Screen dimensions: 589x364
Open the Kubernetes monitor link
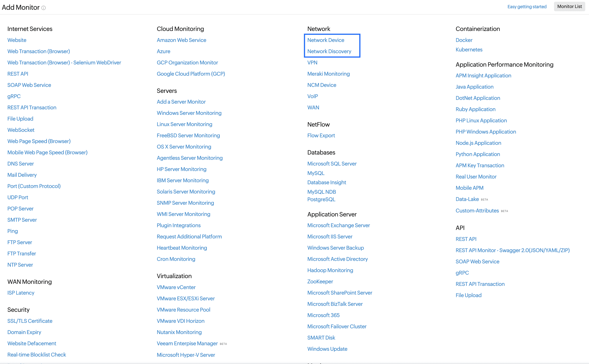[x=469, y=49]
